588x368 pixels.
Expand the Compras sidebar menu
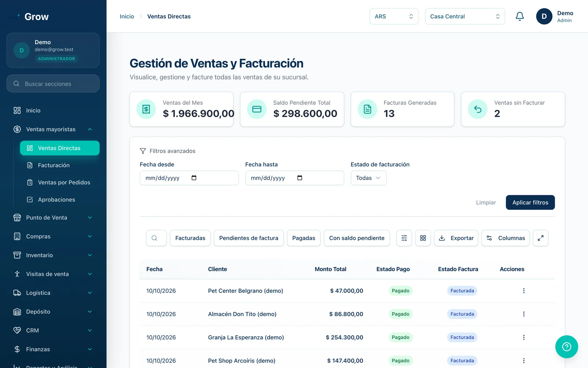(x=53, y=236)
